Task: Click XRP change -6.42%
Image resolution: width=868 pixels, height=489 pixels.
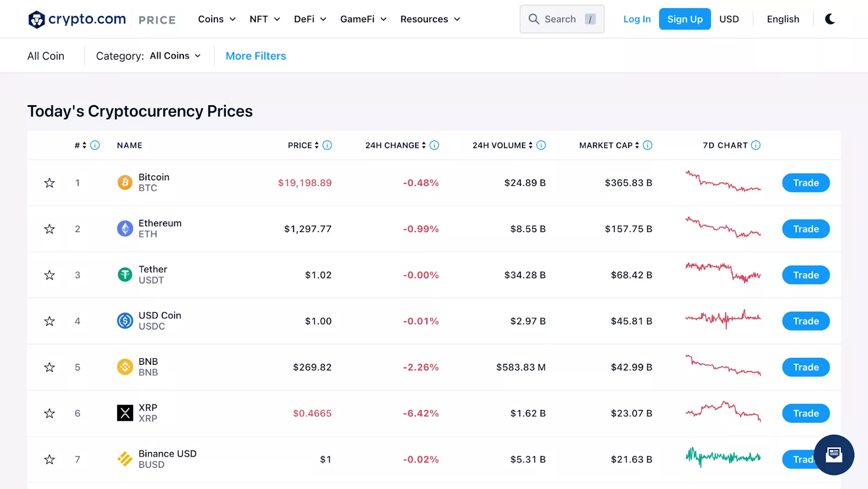Action: click(421, 413)
